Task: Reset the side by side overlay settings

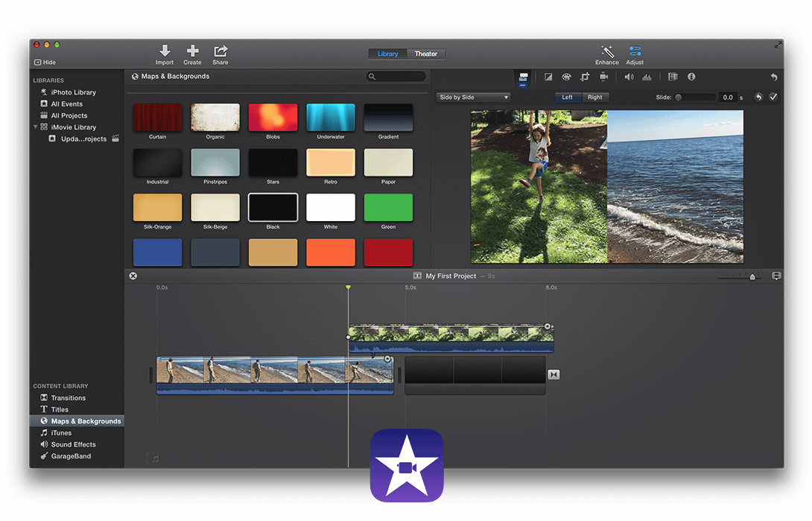Action: click(758, 98)
